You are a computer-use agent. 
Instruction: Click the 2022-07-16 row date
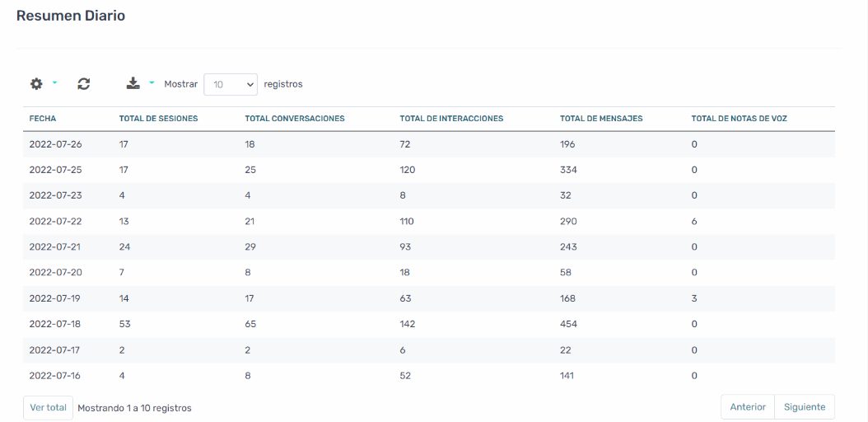pyautogui.click(x=55, y=376)
